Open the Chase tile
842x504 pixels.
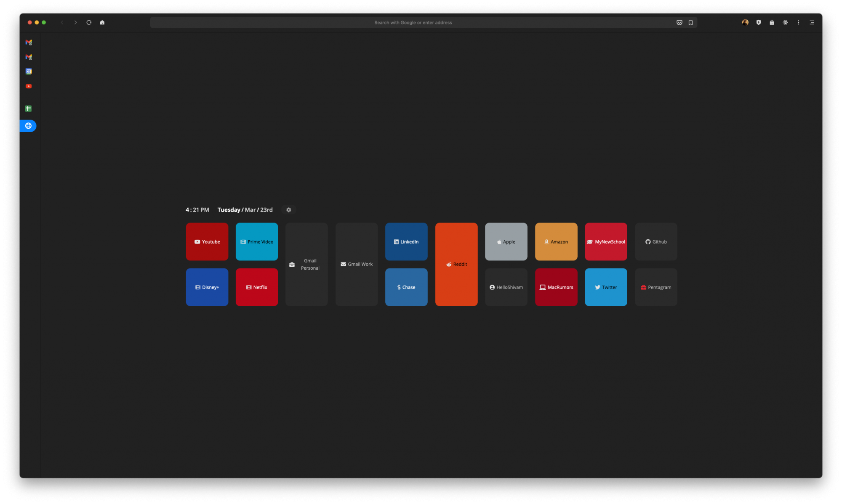coord(406,287)
